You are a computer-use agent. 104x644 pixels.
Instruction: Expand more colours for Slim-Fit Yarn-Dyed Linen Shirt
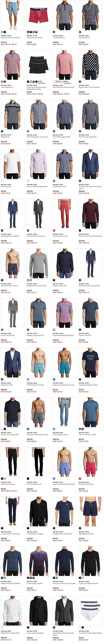pos(67,82)
